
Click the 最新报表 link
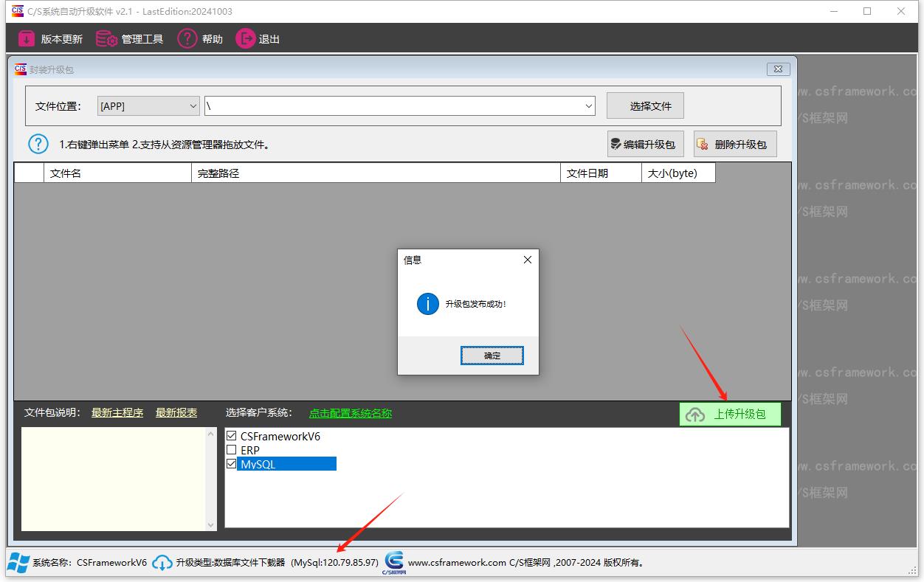tap(176, 413)
